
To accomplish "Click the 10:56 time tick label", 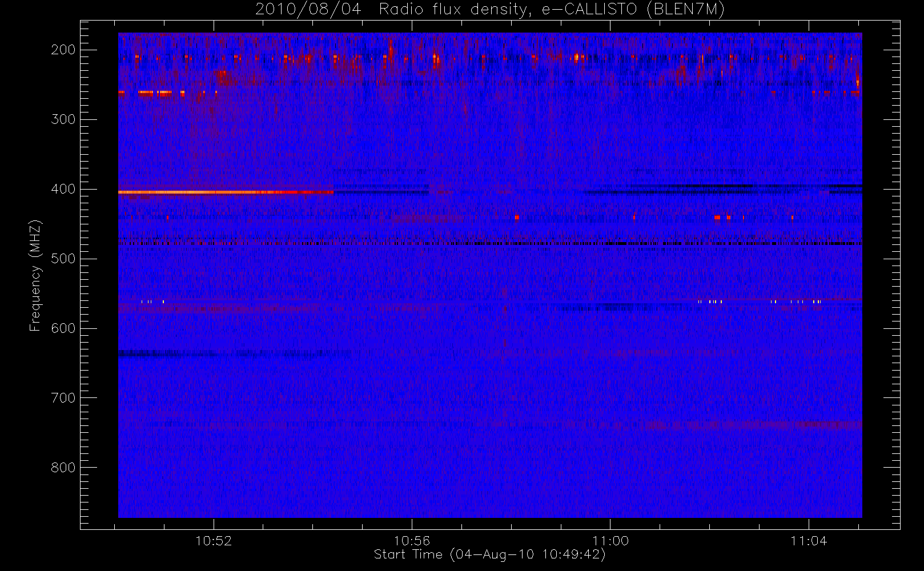I will point(412,541).
